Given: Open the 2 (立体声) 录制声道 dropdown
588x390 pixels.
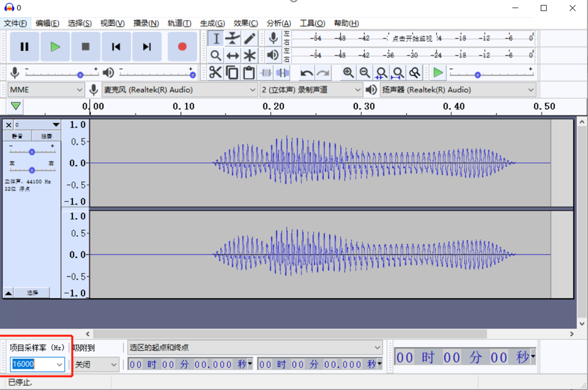Looking at the screenshot, I should coord(311,90).
